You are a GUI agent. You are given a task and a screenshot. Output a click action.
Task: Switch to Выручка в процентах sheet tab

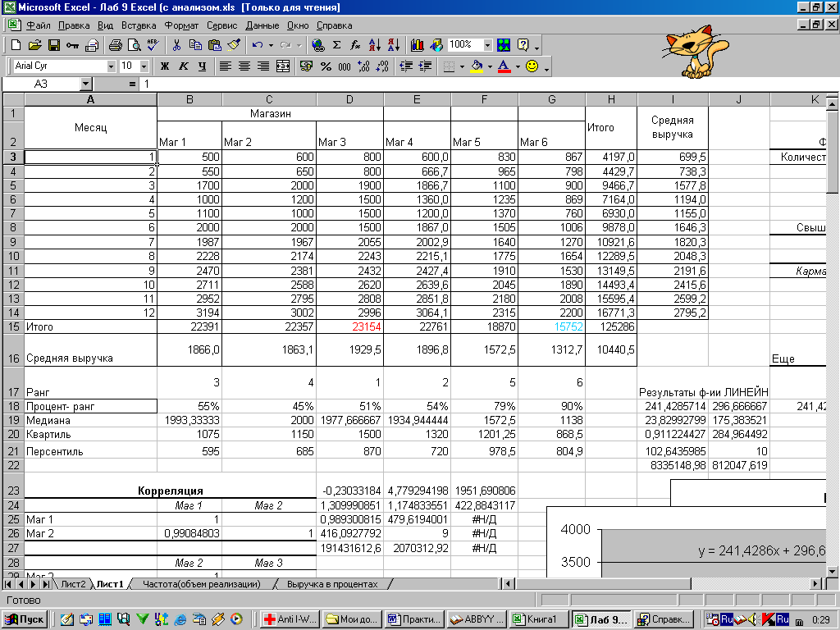coord(332,584)
